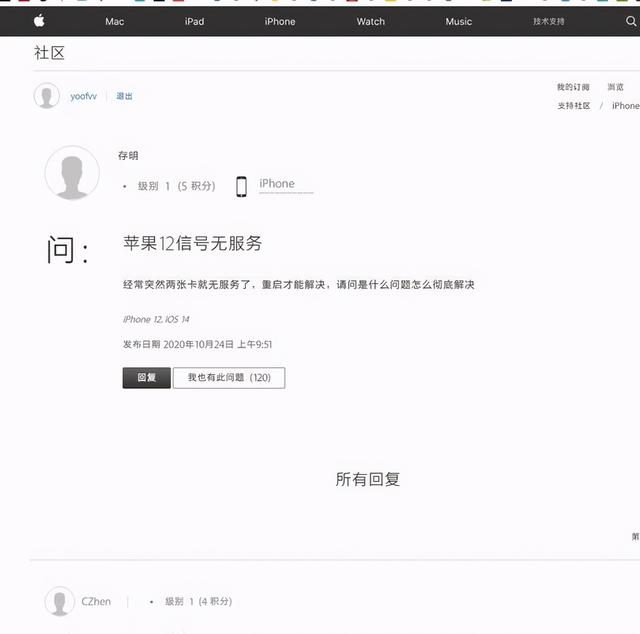Open the Watch menu
This screenshot has height=634, width=640.
click(371, 22)
